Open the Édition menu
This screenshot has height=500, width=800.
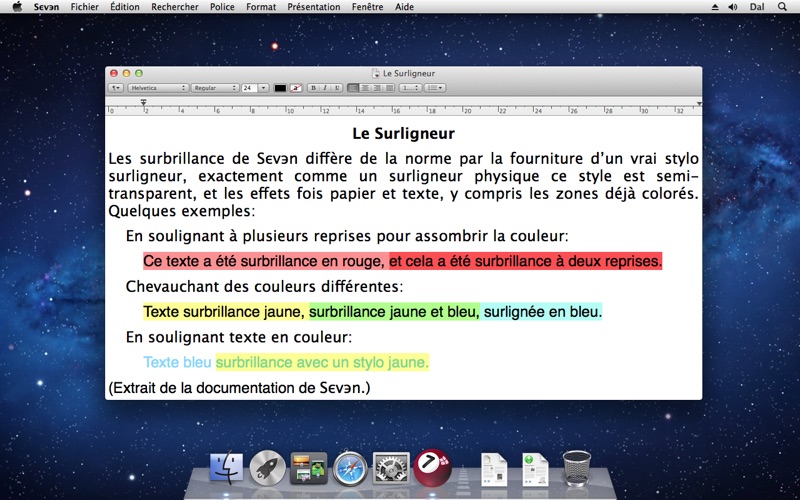[125, 7]
